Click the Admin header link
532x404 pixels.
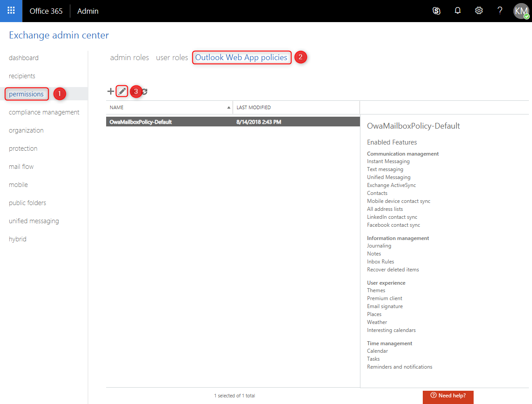click(88, 11)
